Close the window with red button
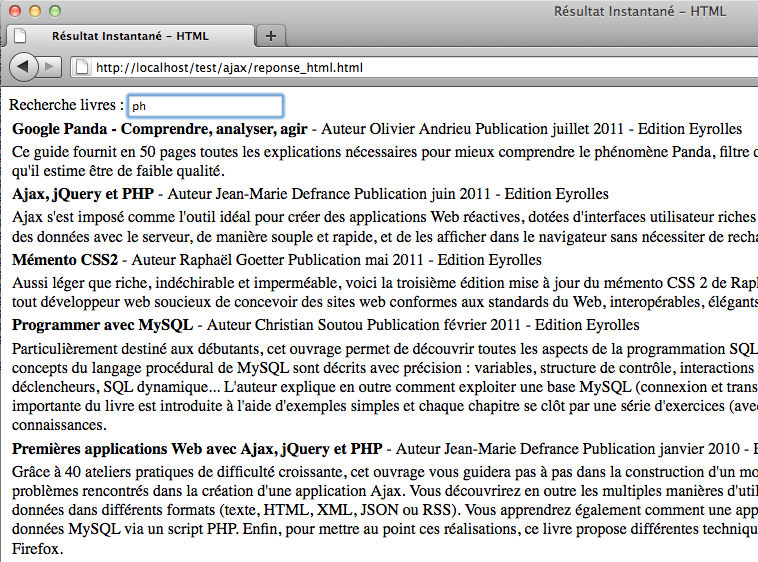The image size is (758, 562). (x=14, y=11)
